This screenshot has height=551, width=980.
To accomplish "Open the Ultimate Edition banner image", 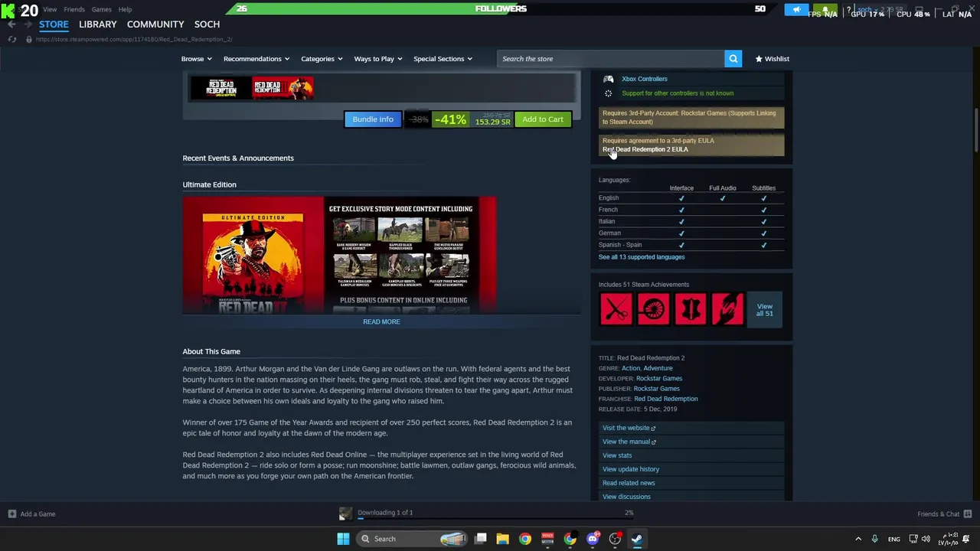I will 339,255.
